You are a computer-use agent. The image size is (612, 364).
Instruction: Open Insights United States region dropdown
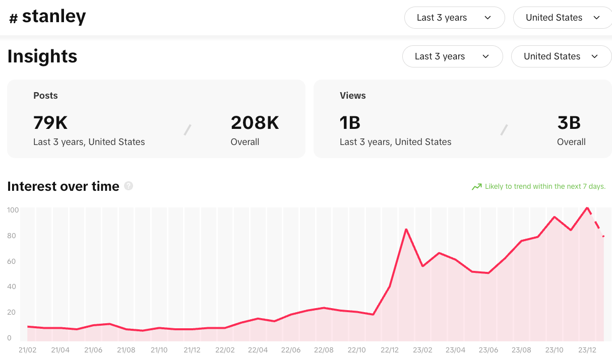pos(561,56)
